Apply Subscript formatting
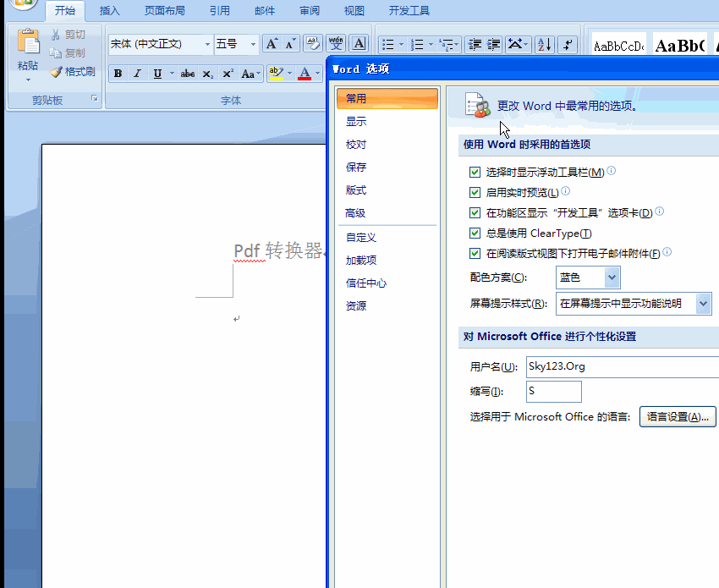This screenshot has height=588, width=719. (208, 74)
